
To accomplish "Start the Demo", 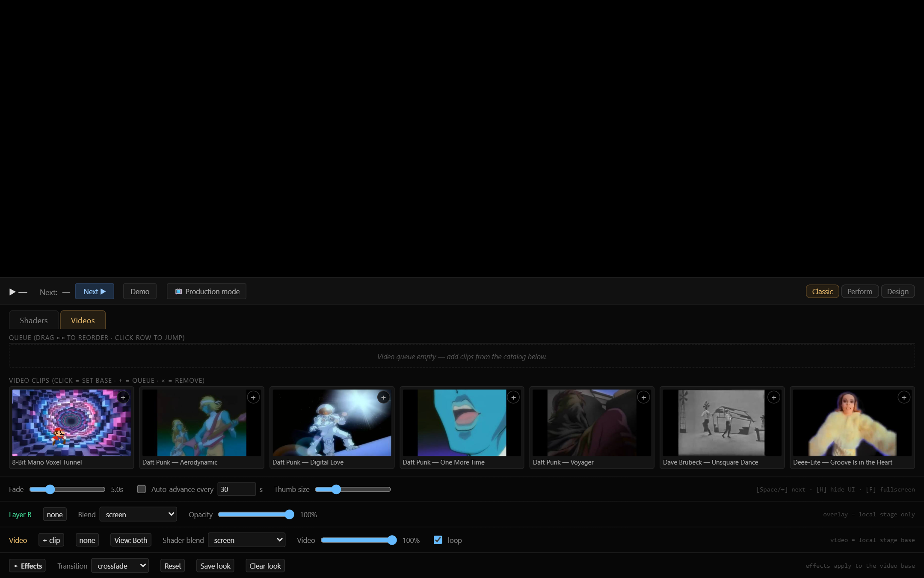I will [140, 291].
